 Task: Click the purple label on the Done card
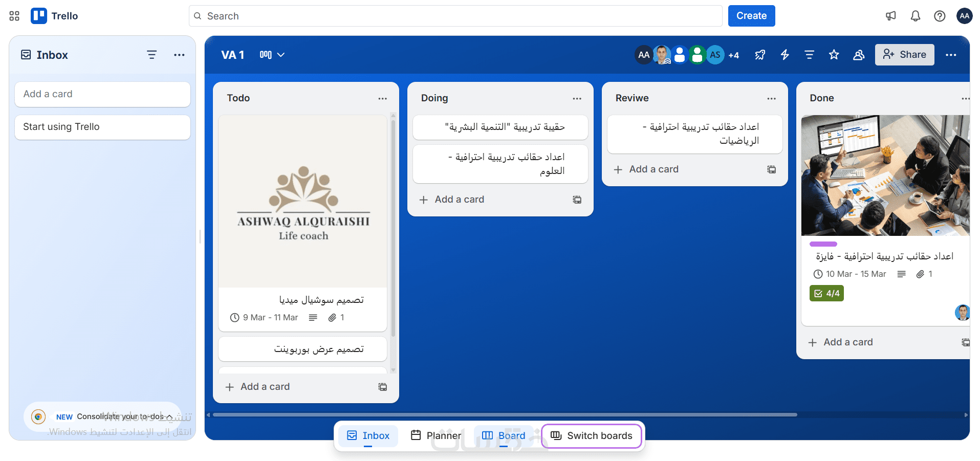point(823,244)
